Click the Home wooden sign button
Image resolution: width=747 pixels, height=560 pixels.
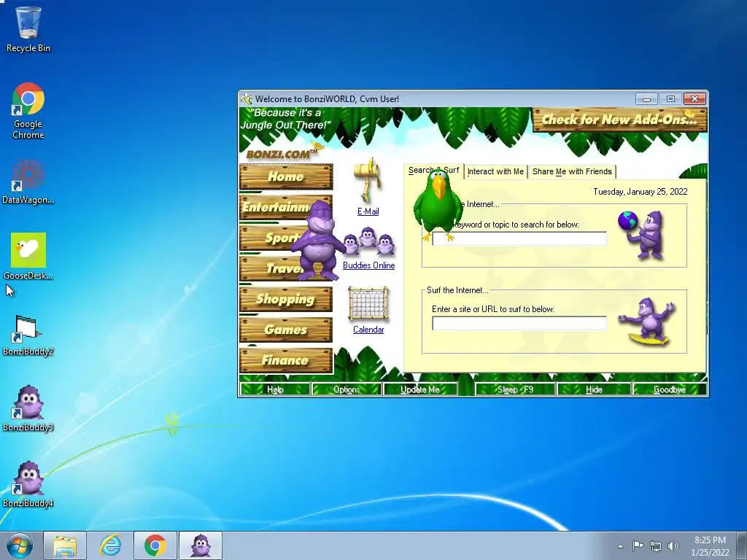click(286, 176)
